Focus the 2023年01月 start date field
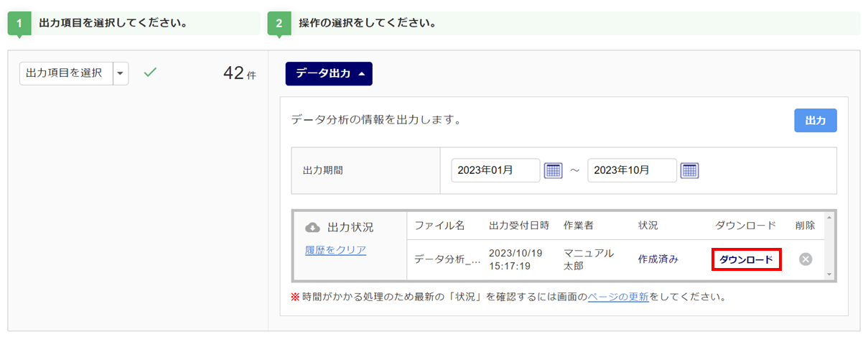The width and height of the screenshot is (868, 337). pos(495,170)
